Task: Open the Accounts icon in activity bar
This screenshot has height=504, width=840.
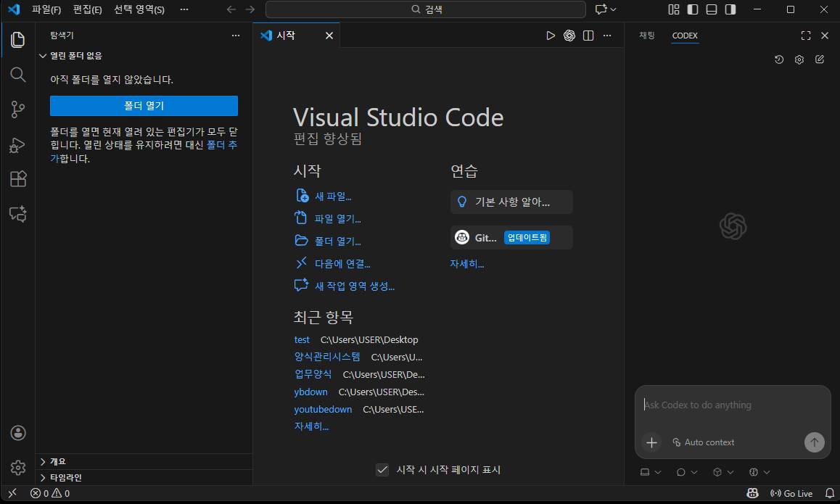Action: 17,433
